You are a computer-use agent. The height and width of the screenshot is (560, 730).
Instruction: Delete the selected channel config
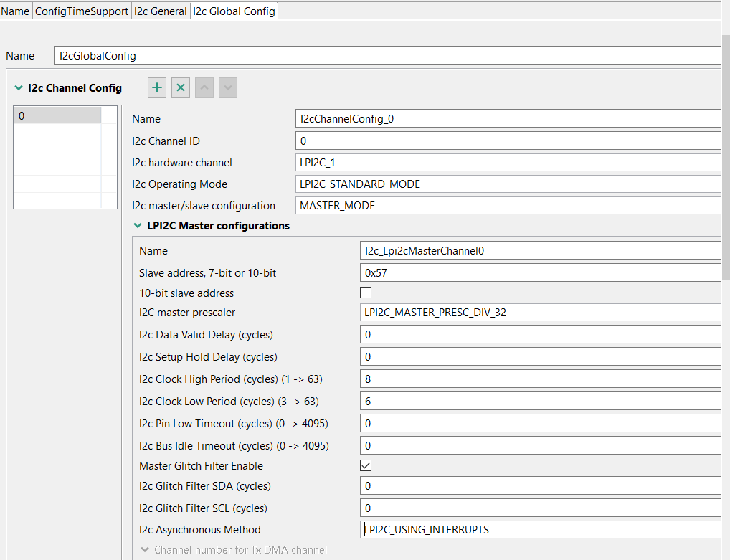pos(180,87)
